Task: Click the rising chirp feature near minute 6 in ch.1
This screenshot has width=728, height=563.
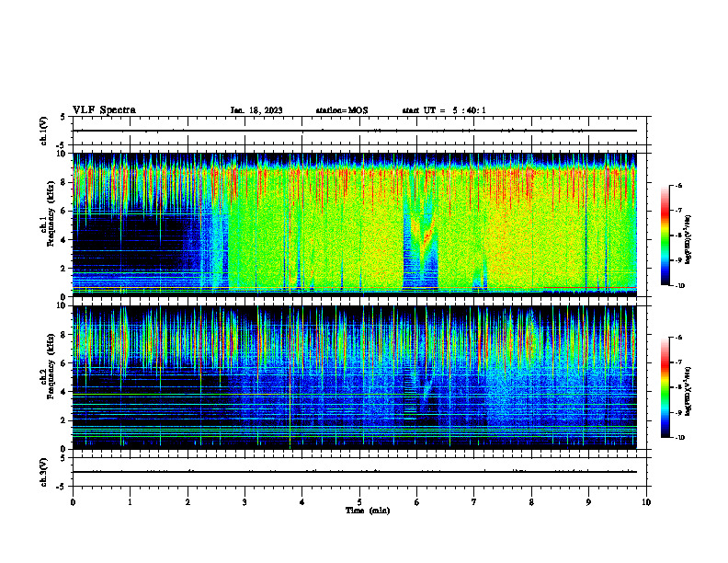Action: 427,235
